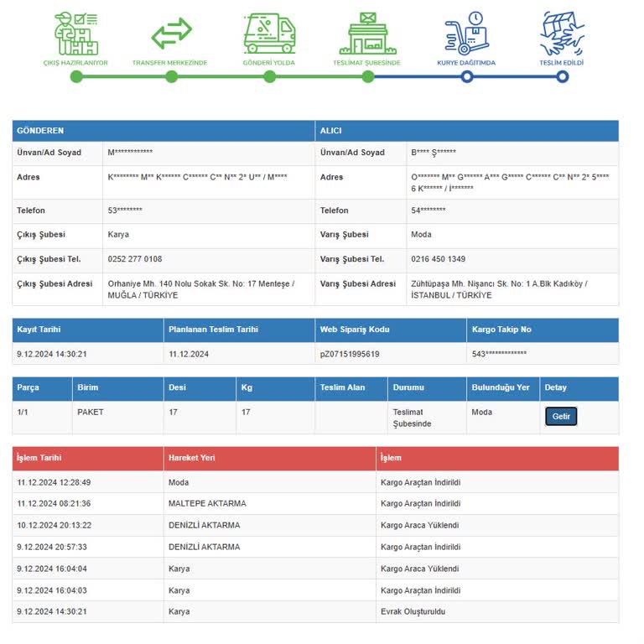The width and height of the screenshot is (644, 644).
Task: Click the Transfer Merkezinde arrows icon
Action: pyautogui.click(x=171, y=34)
